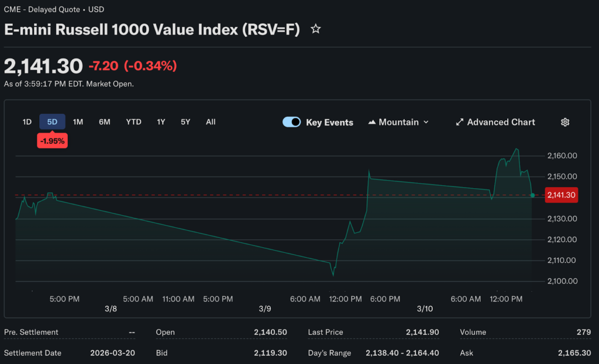Show the YTD chart range

click(x=133, y=122)
